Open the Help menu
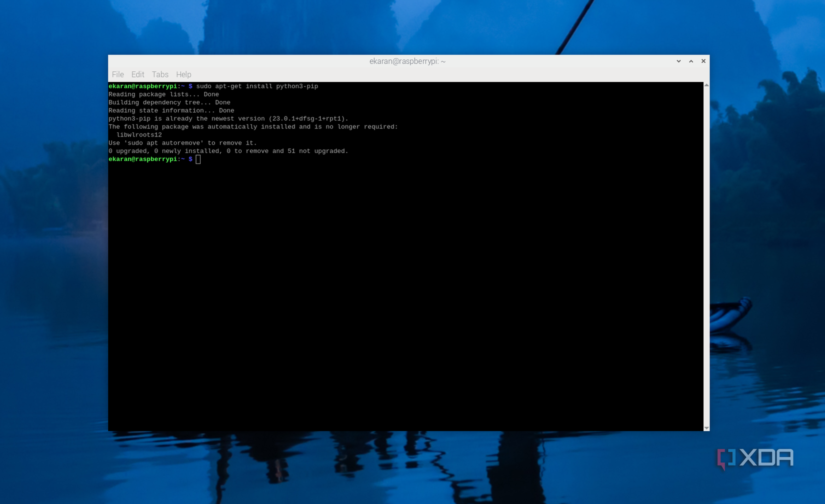Screen dimensions: 825x504 183,74
